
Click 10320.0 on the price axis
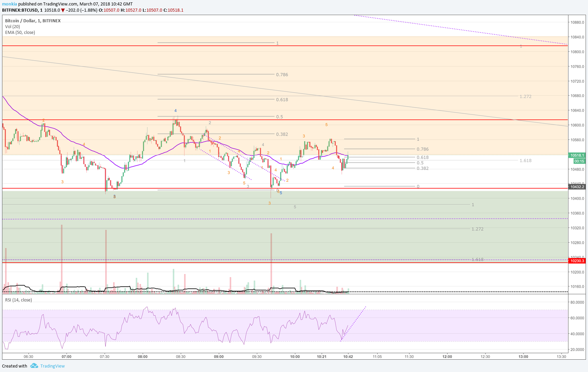click(577, 228)
